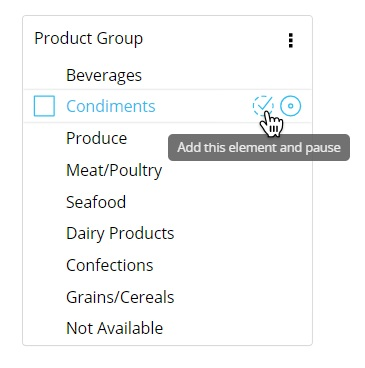Choose Dairy Products from the list
The width and height of the screenshot is (365, 368).
point(120,233)
